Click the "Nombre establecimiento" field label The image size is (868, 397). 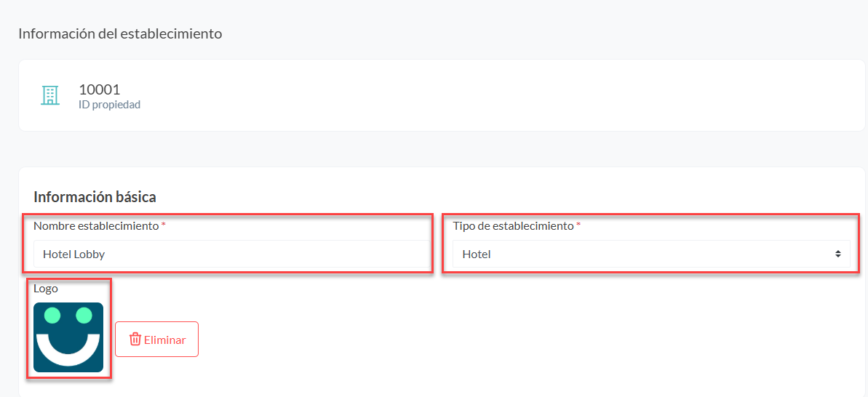tap(96, 226)
